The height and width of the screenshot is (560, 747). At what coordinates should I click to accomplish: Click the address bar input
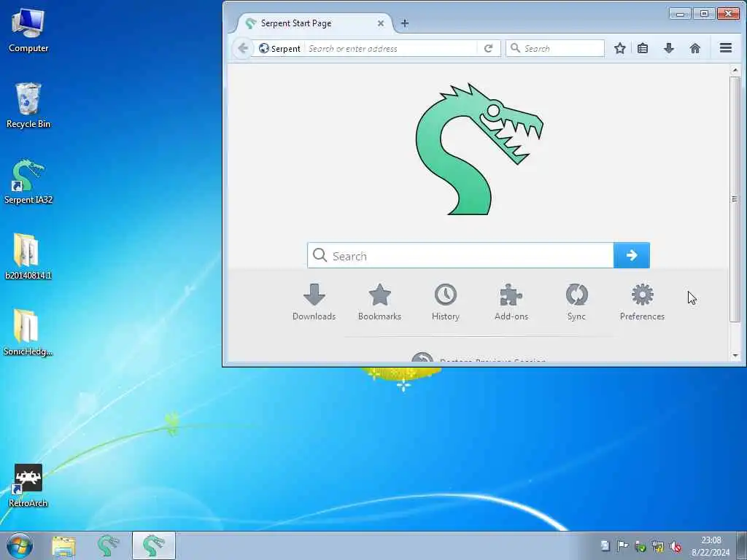click(391, 49)
